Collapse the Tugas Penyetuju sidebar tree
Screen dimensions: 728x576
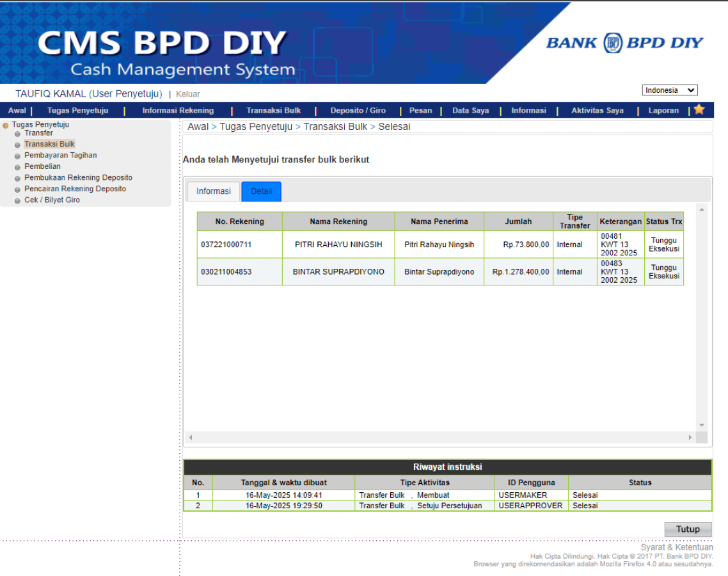[6, 125]
